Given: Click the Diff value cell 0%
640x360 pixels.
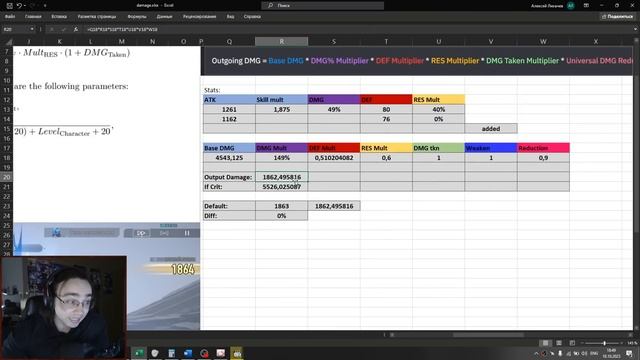Looking at the screenshot, I should 282,216.
